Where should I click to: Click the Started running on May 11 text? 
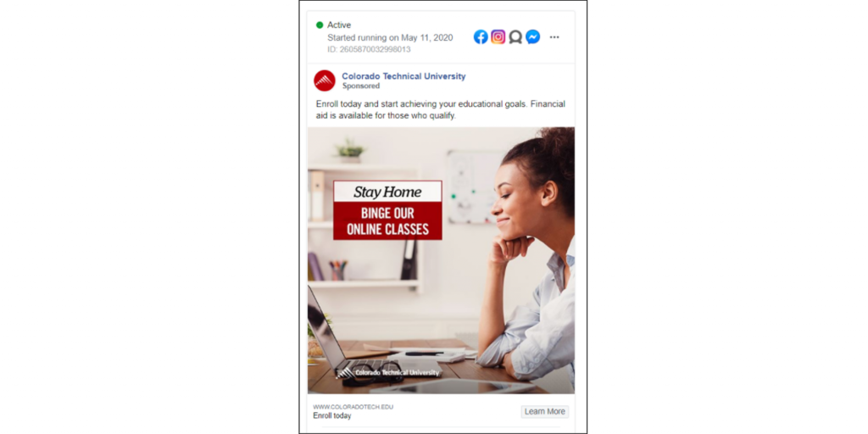390,37
